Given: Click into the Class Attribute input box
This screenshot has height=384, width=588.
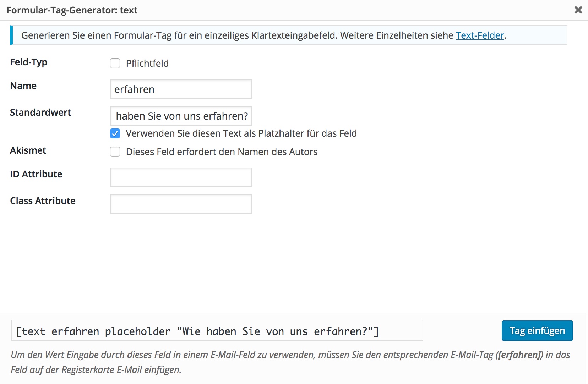Looking at the screenshot, I should coord(181,204).
